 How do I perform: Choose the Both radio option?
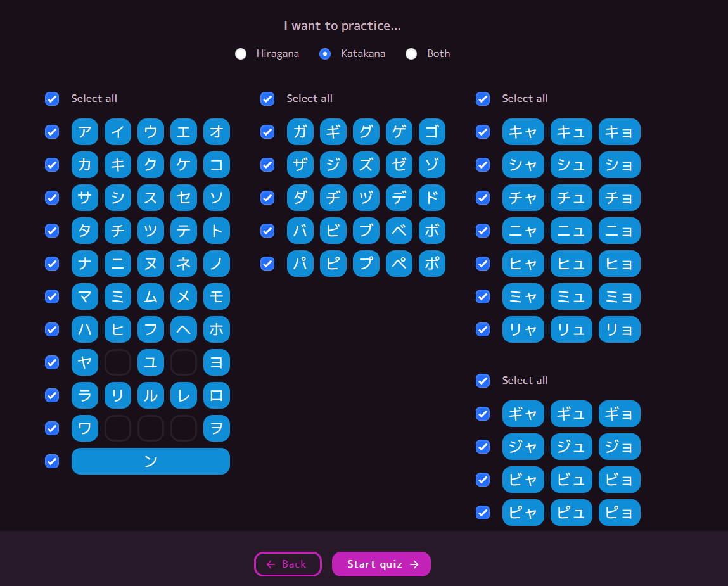click(411, 54)
